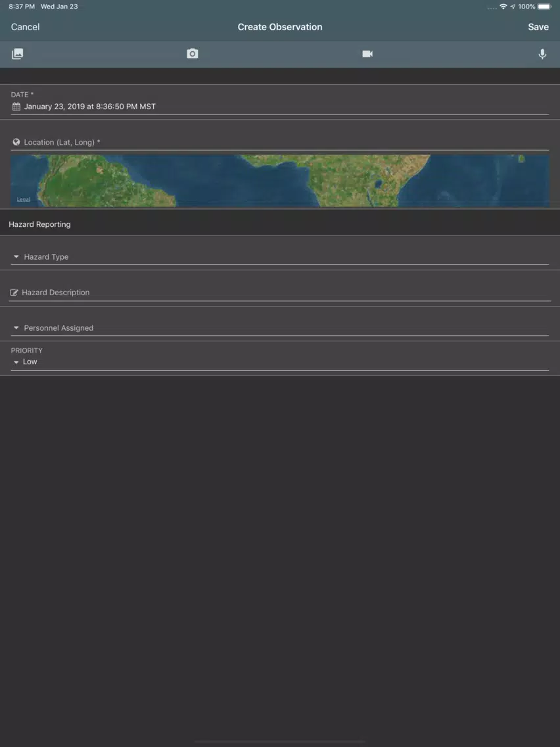Tap the date value January 23, 2019
The image size is (560, 747).
pyautogui.click(x=90, y=107)
